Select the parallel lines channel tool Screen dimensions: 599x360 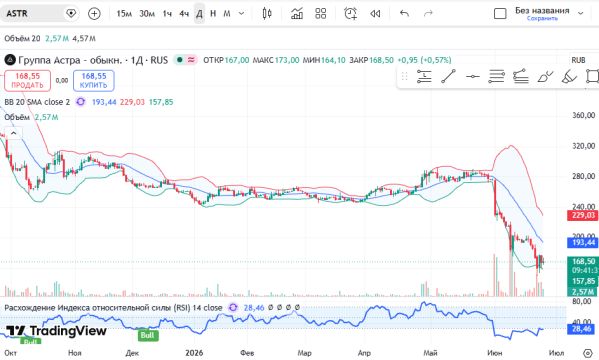coord(497,76)
